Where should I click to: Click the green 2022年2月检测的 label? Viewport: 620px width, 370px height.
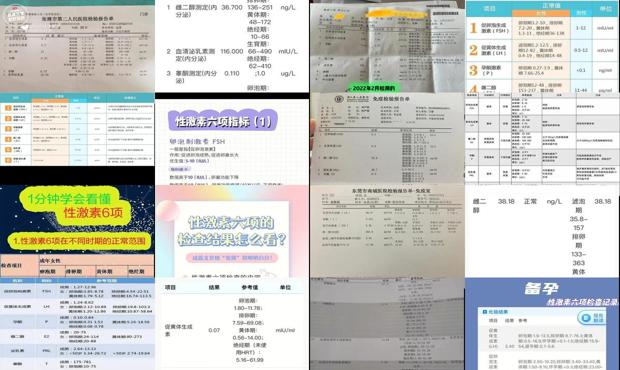coord(373,87)
